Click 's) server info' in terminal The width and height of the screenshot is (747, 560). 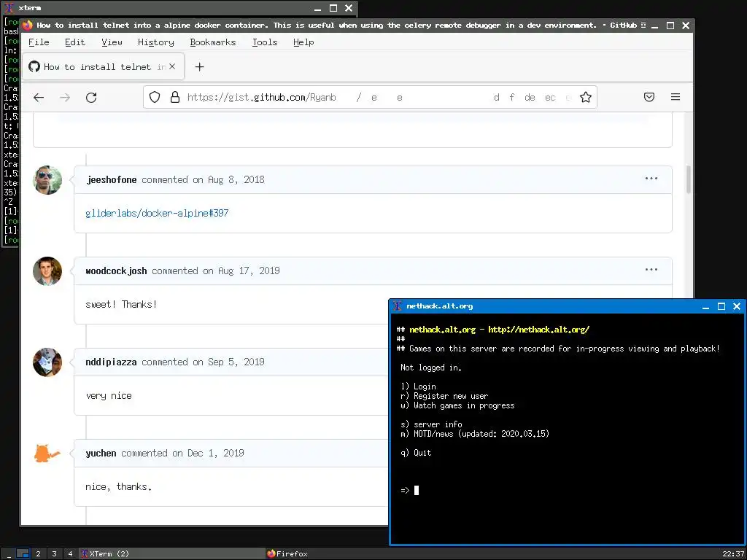431,424
